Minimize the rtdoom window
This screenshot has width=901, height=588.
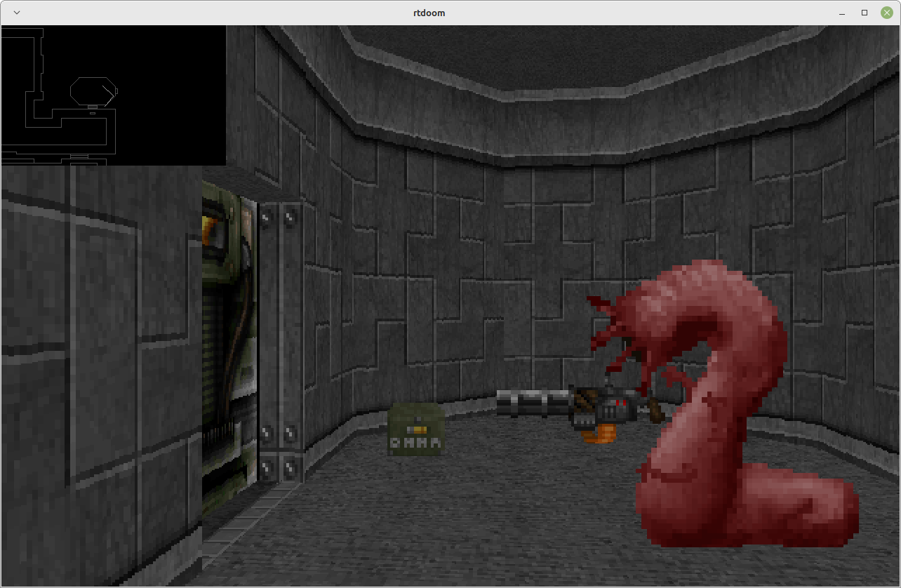click(x=842, y=13)
